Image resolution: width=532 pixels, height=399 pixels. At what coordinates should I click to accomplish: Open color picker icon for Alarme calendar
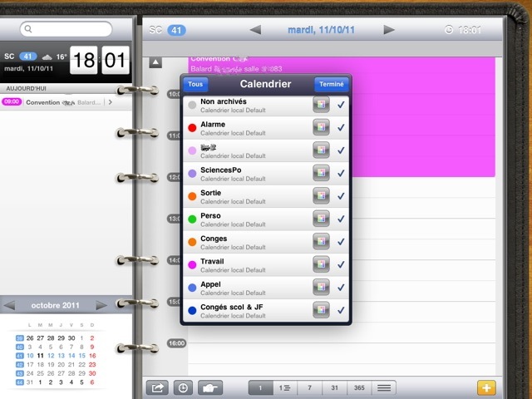tap(321, 127)
